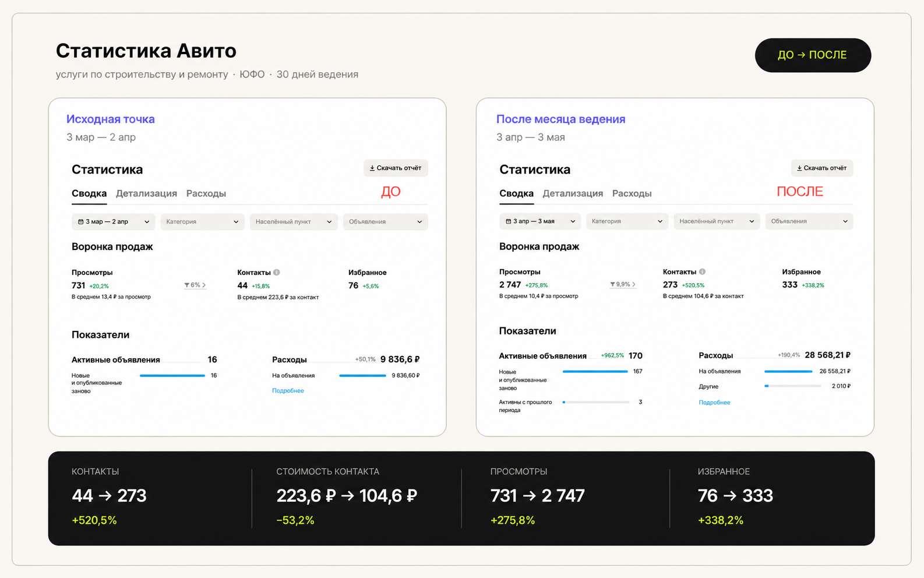
Task: Open Сводка tab in the left panel
Action: pos(89,193)
